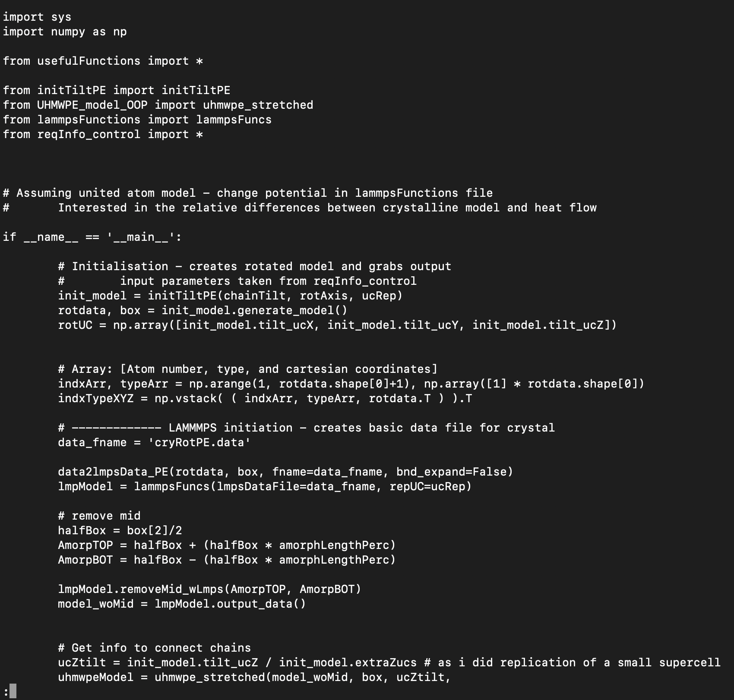Click the pager prompt cursor block

pos(13,691)
